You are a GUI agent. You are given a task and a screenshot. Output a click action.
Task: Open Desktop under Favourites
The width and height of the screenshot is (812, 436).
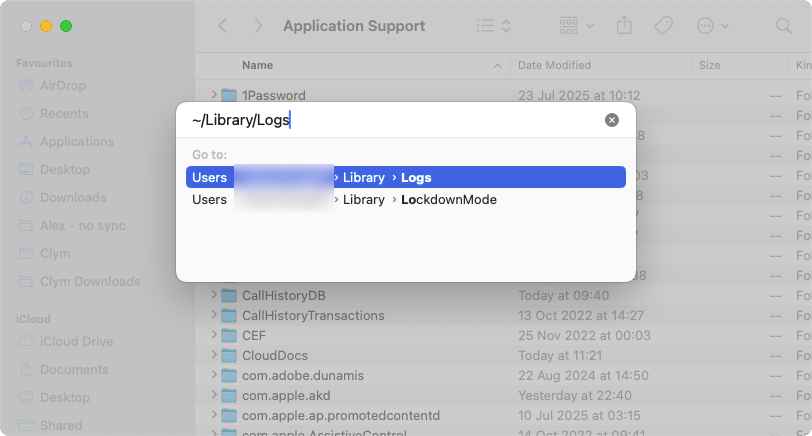click(65, 169)
